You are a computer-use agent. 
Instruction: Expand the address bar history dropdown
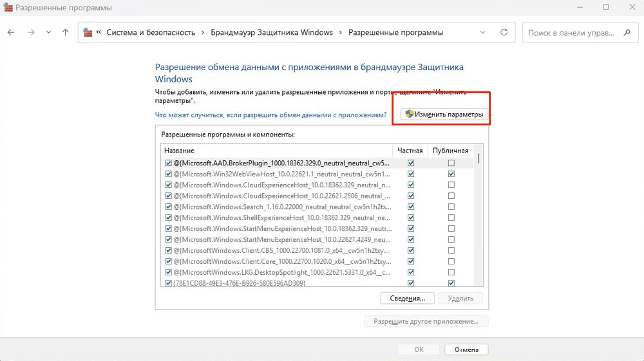pyautogui.click(x=483, y=32)
